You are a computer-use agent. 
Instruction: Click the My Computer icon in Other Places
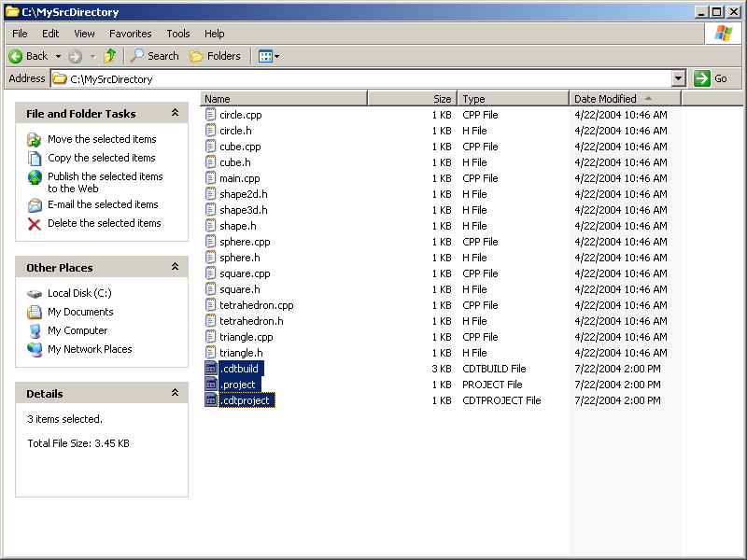tap(35, 331)
